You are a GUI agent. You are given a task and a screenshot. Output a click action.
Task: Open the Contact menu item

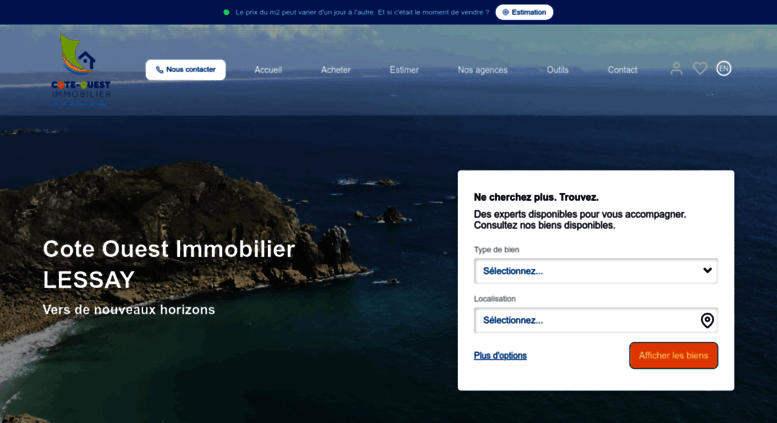click(622, 70)
